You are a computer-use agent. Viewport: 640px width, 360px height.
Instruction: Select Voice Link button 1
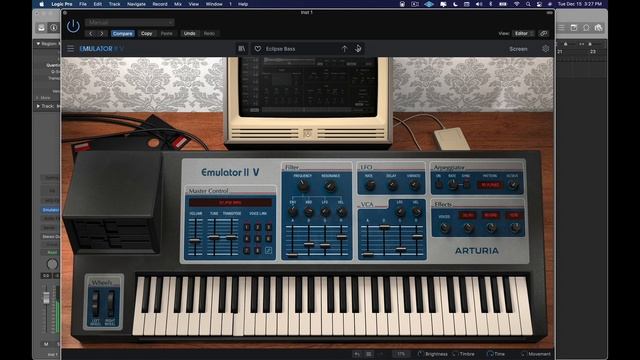pyautogui.click(x=247, y=227)
